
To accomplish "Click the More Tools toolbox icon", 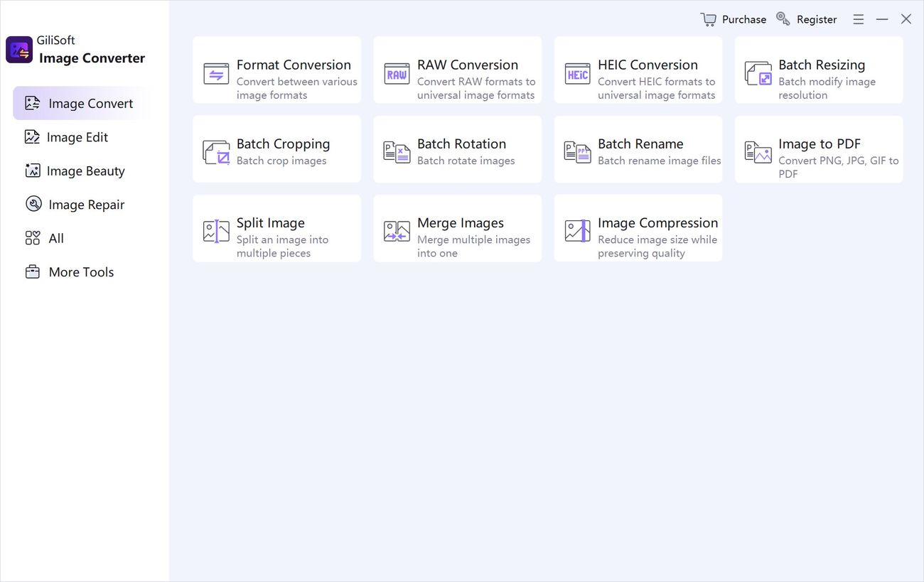I will click(33, 272).
